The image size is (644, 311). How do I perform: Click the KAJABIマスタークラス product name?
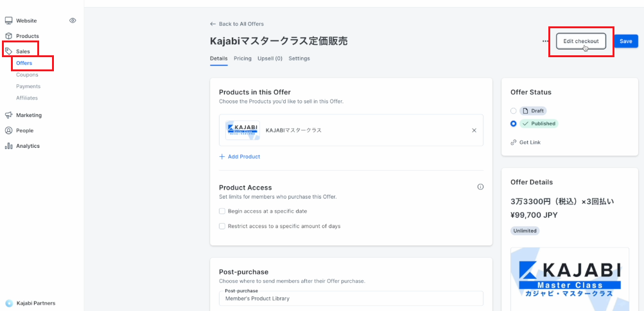pyautogui.click(x=293, y=130)
